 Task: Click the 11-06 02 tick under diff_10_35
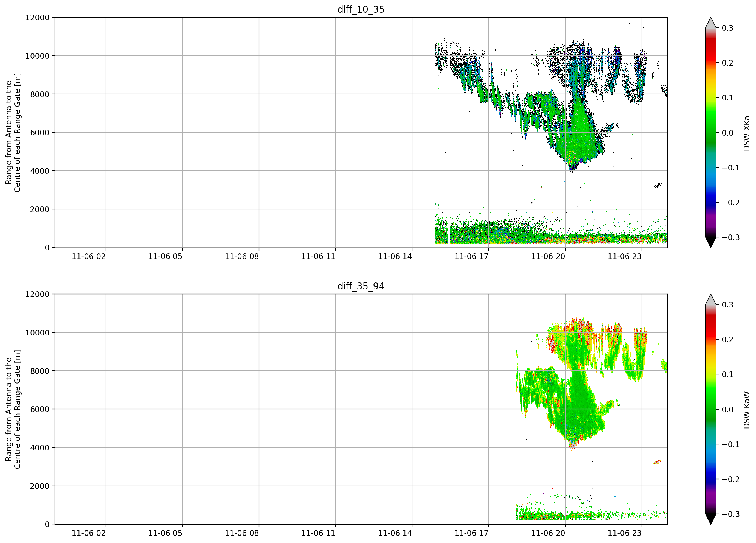coord(89,256)
